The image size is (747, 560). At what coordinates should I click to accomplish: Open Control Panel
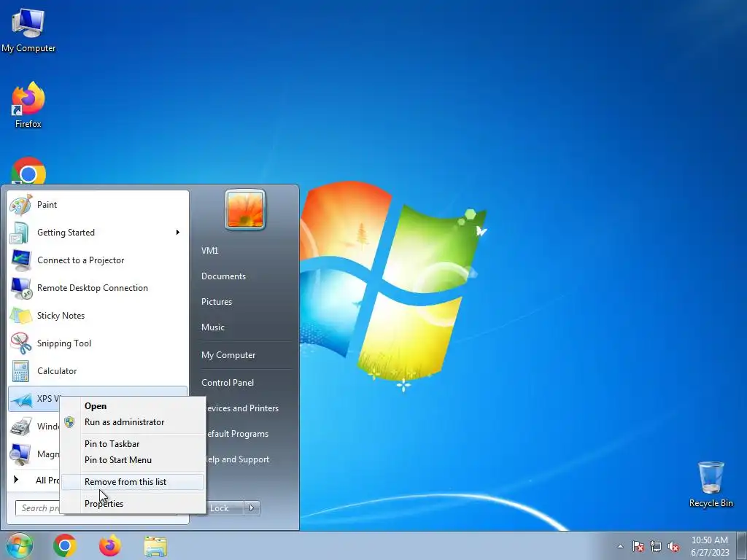228,383
